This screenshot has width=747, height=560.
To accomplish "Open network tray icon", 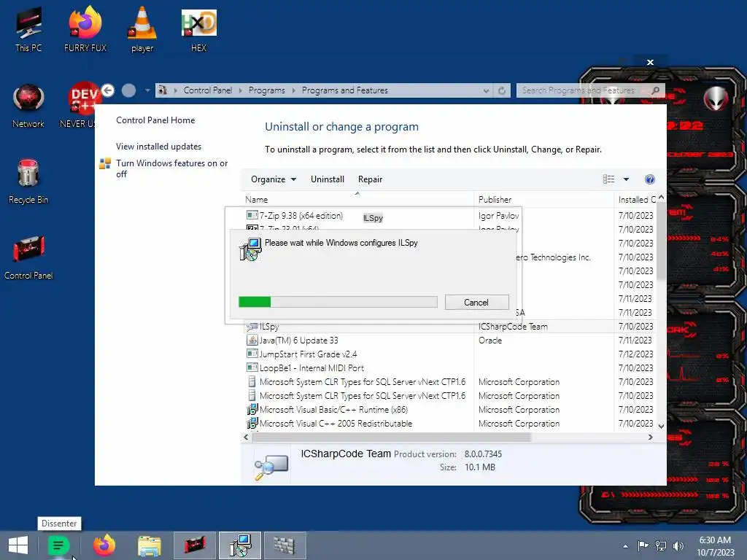I will (661, 545).
